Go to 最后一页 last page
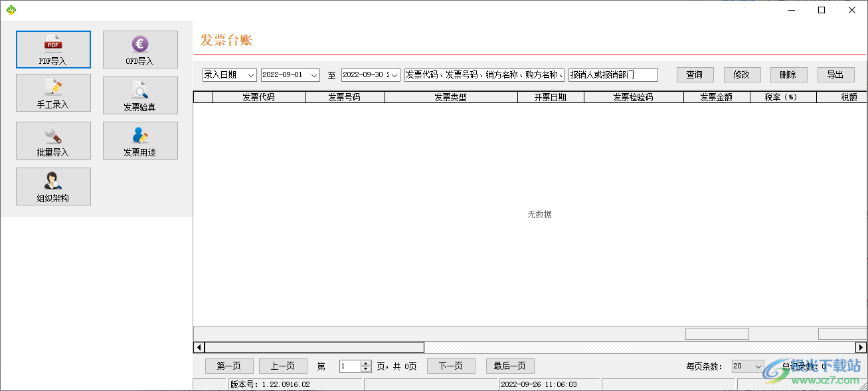 point(510,366)
